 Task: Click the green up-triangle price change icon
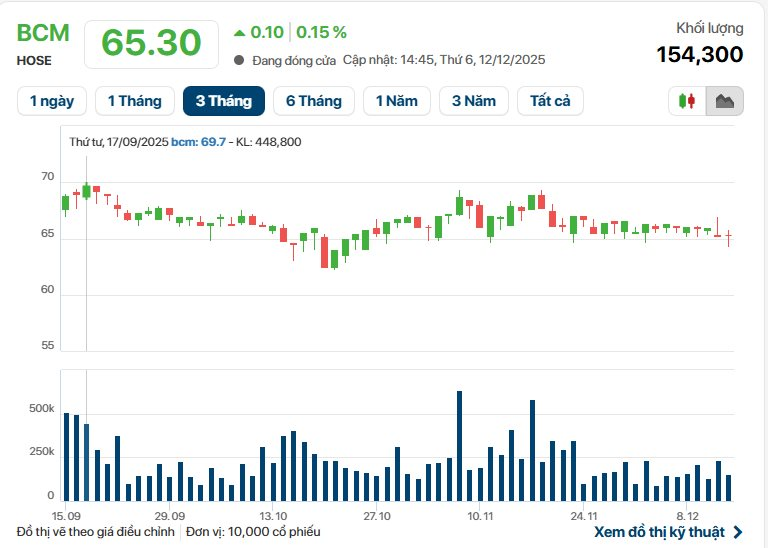(238, 31)
